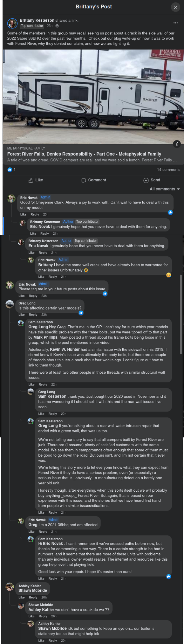Click the Top contributor badge under Brittany's name
This screenshot has width=184, height=644.
[32, 26]
